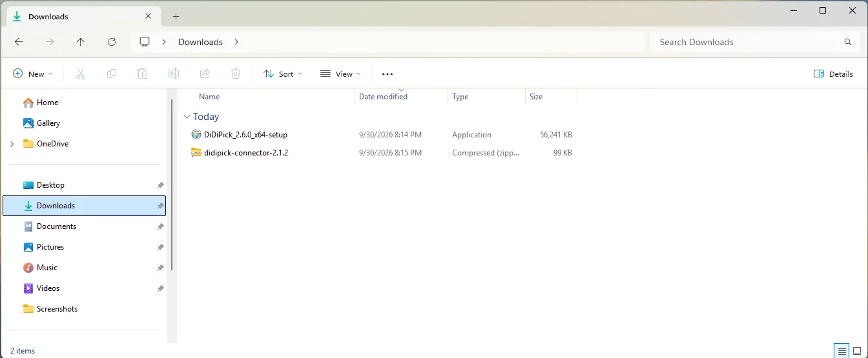
Task: Minimize the File Explorer window
Action: 792,10
